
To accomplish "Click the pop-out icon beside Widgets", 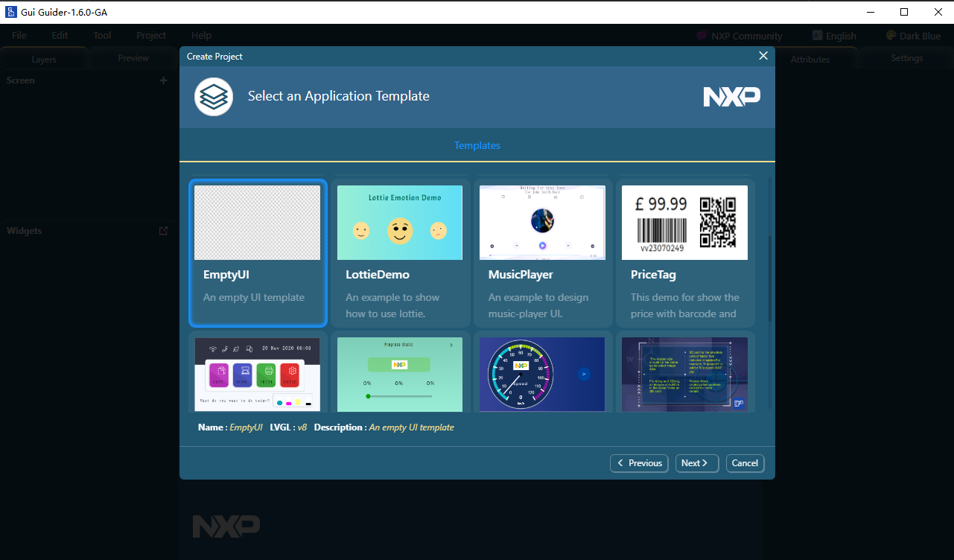I will click(163, 231).
